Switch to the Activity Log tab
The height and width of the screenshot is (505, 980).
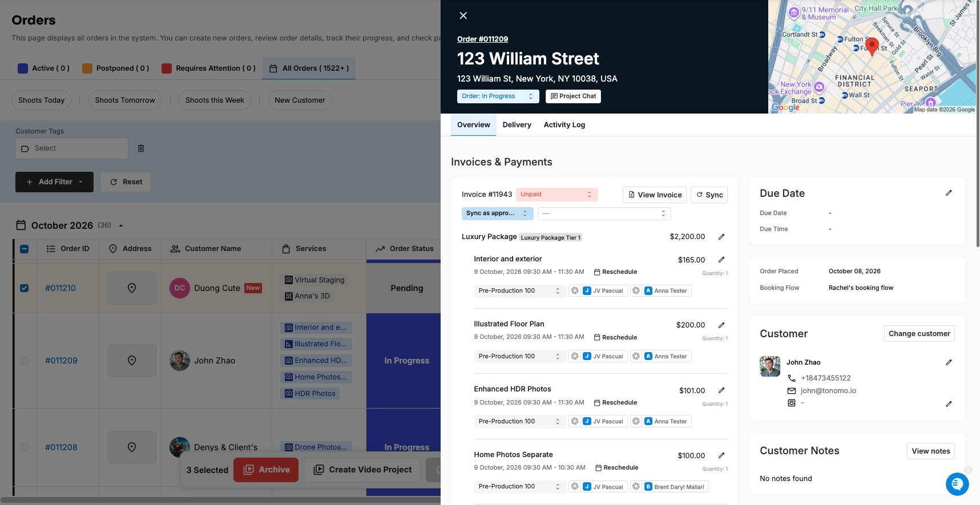pos(564,125)
